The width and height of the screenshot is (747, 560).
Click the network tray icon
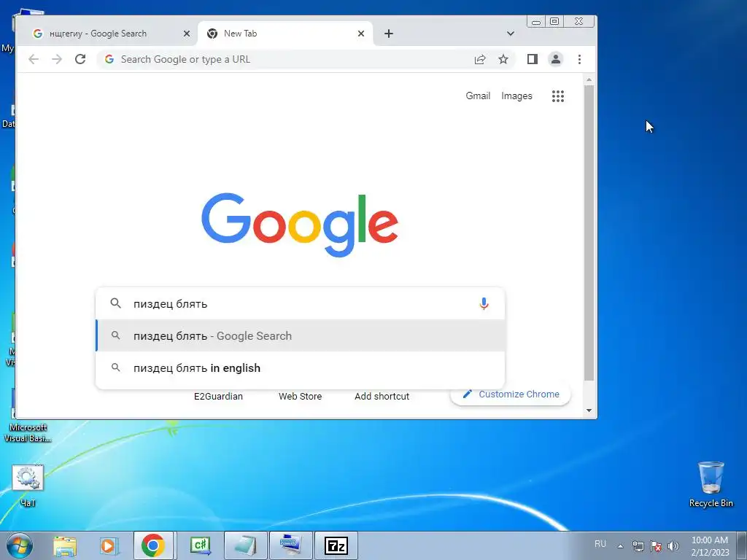638,546
